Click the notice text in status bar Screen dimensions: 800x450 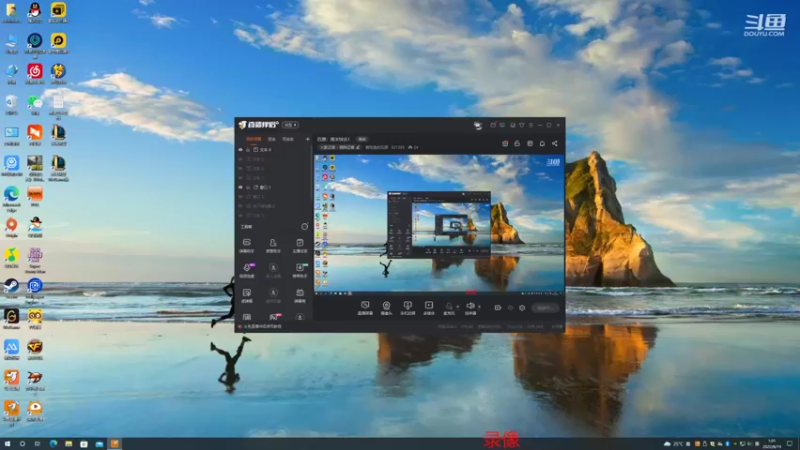(262, 327)
